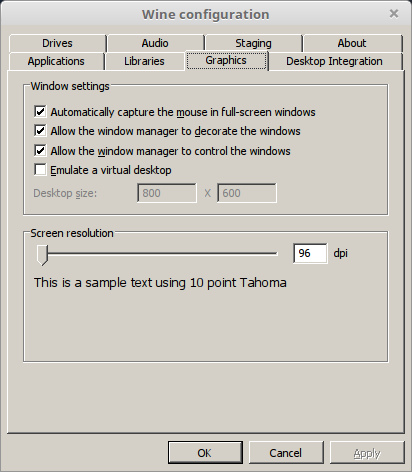Click the dpi value field showing 96

point(310,253)
